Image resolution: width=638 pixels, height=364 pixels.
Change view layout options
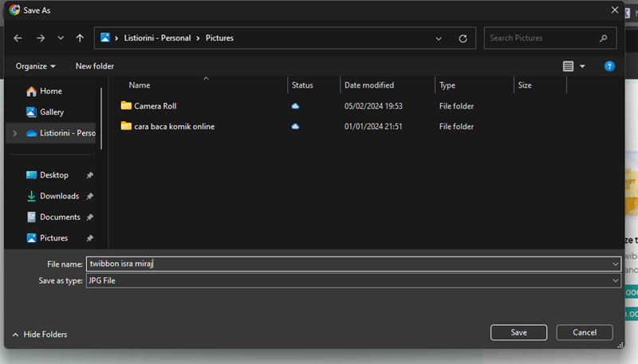click(x=573, y=66)
